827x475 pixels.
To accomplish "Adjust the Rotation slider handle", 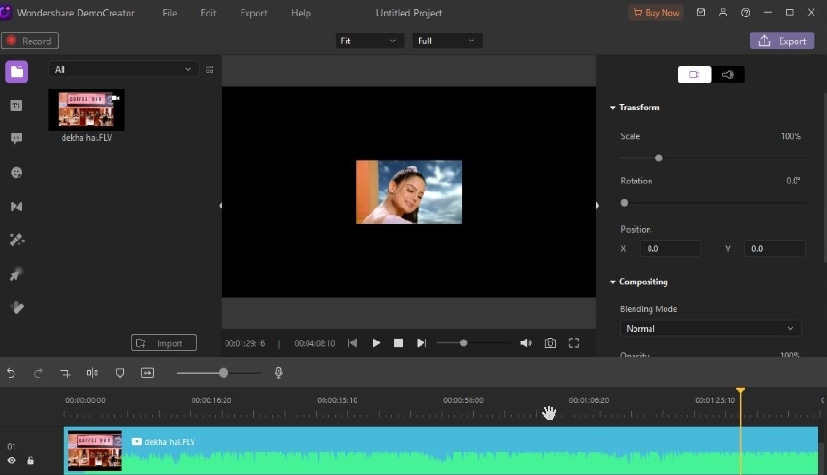I will click(x=624, y=203).
